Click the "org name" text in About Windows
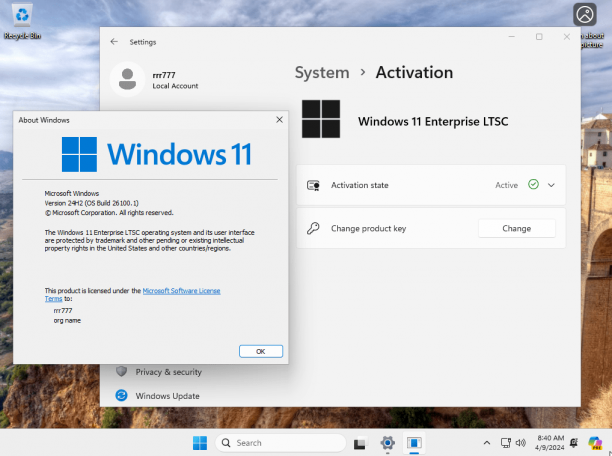 coord(67,321)
